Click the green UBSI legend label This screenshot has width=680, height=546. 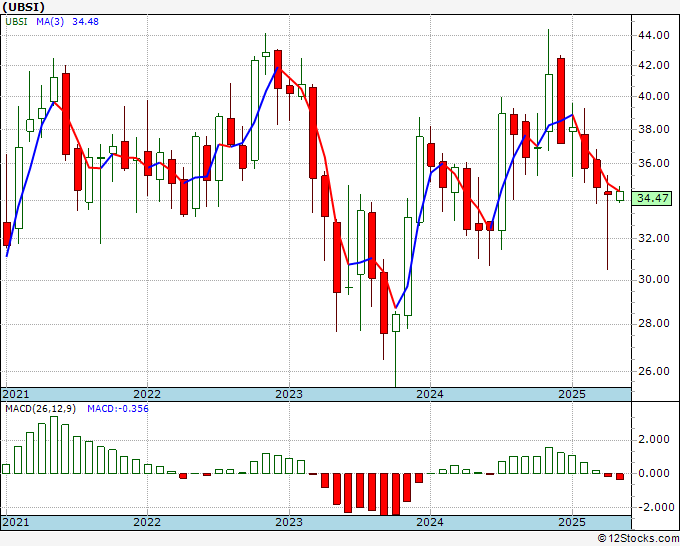click(16, 21)
